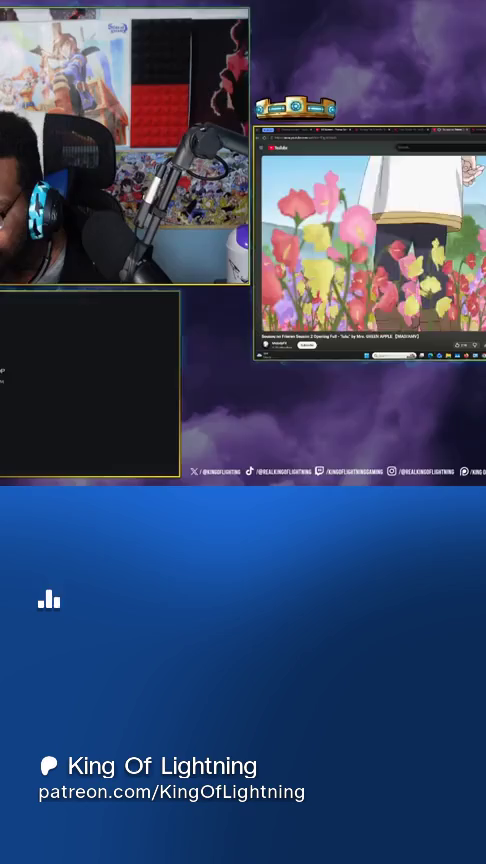
Task: Switch to the active Sousou no Frieren browser tab
Action: 451,129
